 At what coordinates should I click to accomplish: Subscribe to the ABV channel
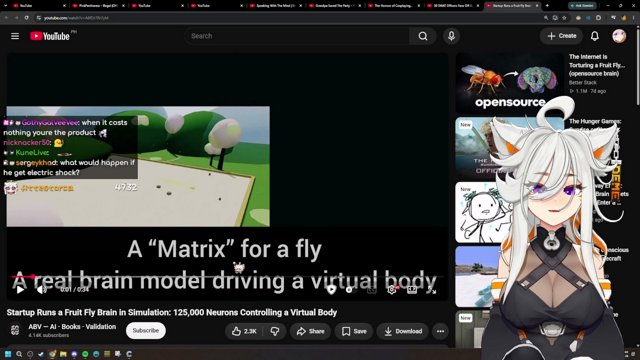tap(146, 331)
